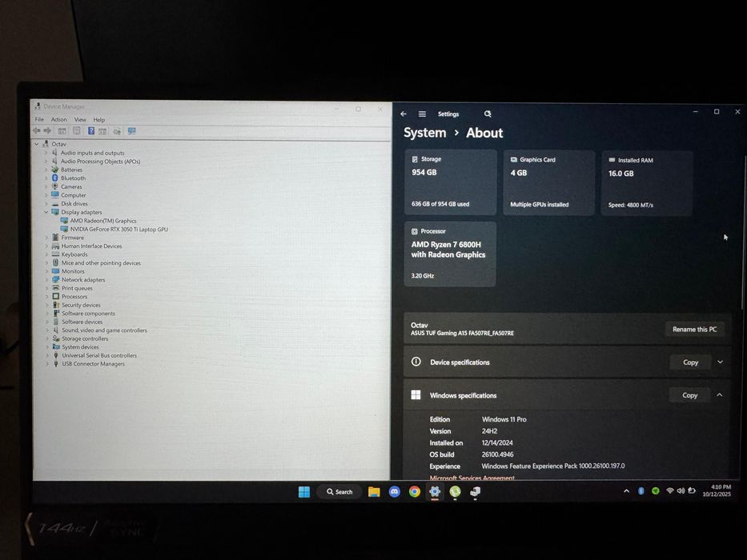Select NVIDIA GeForce RTX 3050 Ti Laptop GPU
Viewport: 747px width, 560px height.
(119, 230)
